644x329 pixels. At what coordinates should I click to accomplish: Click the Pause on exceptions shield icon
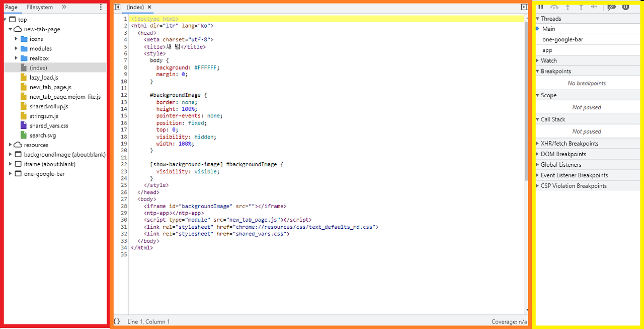click(625, 7)
